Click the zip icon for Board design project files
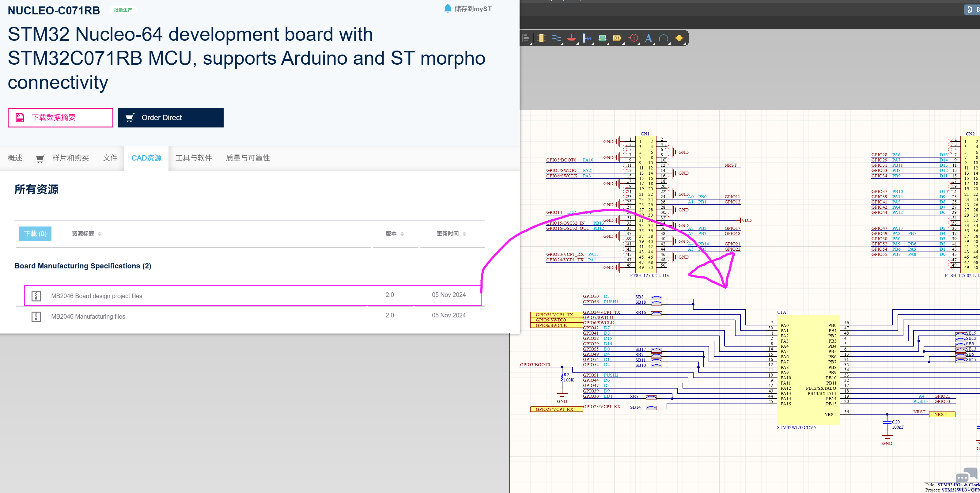The width and height of the screenshot is (980, 493). click(36, 296)
